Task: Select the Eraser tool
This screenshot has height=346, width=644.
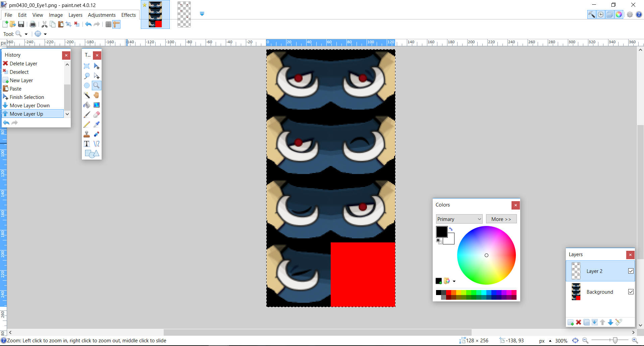Action: click(97, 115)
